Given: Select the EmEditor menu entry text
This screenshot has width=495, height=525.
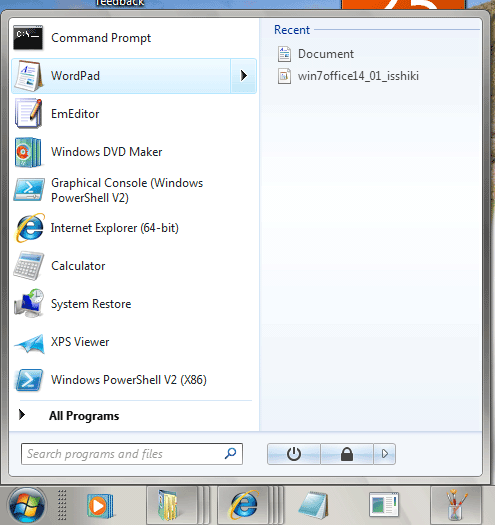Looking at the screenshot, I should tap(75, 114).
